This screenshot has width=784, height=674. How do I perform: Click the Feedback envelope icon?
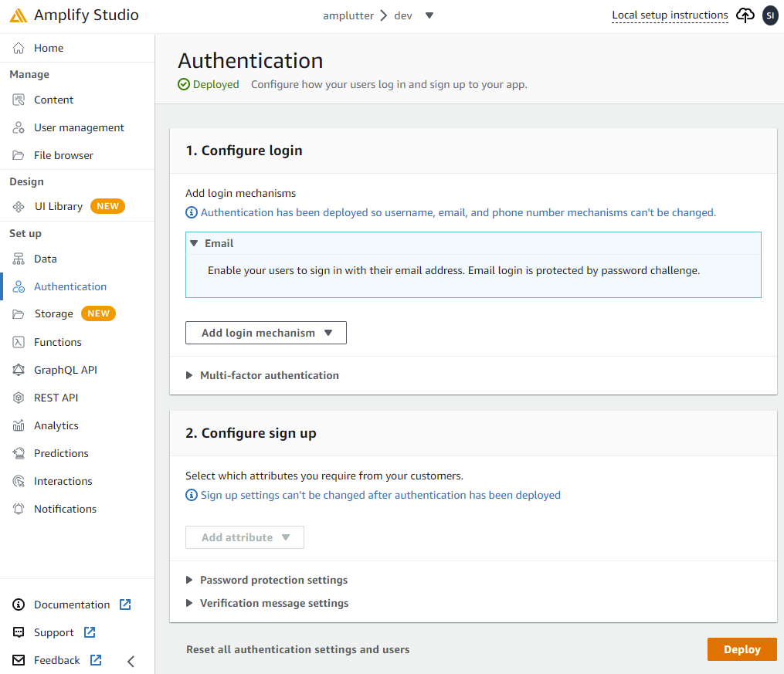coord(19,660)
